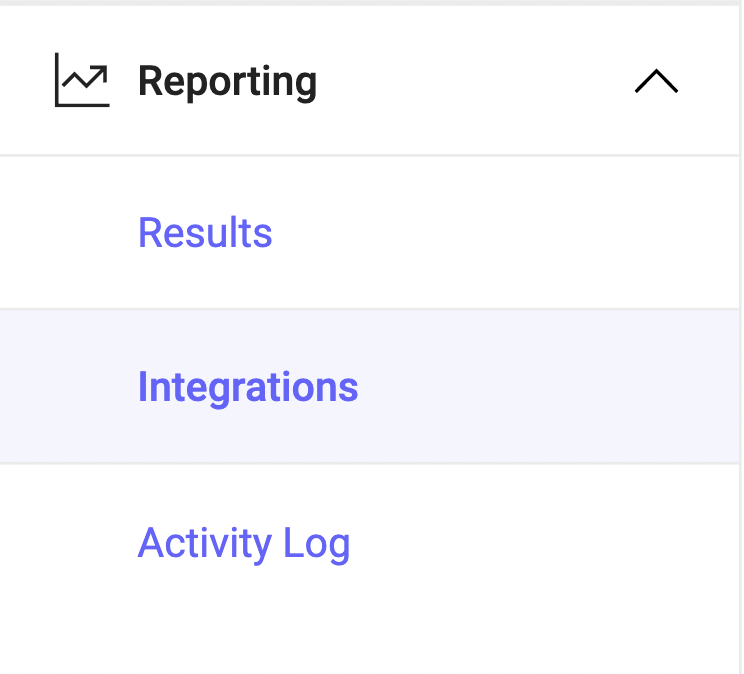
Task: Go to Results under Reporting
Action: (x=205, y=233)
